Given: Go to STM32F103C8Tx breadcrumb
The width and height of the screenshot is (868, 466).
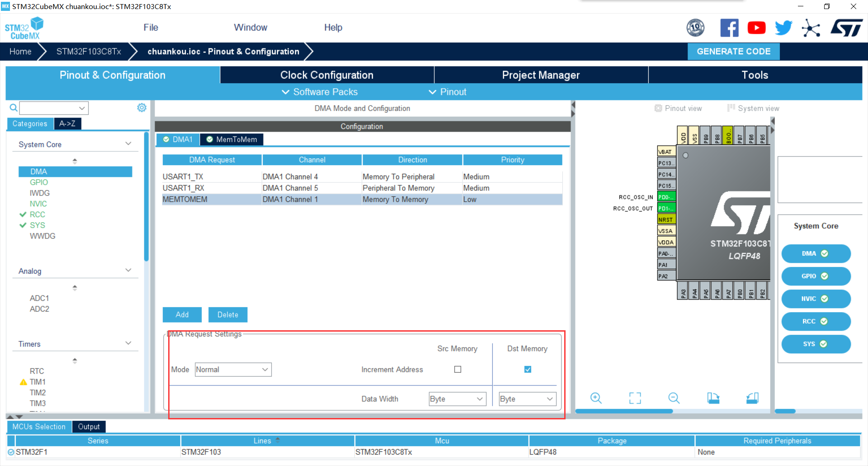Looking at the screenshot, I should tap(89, 52).
